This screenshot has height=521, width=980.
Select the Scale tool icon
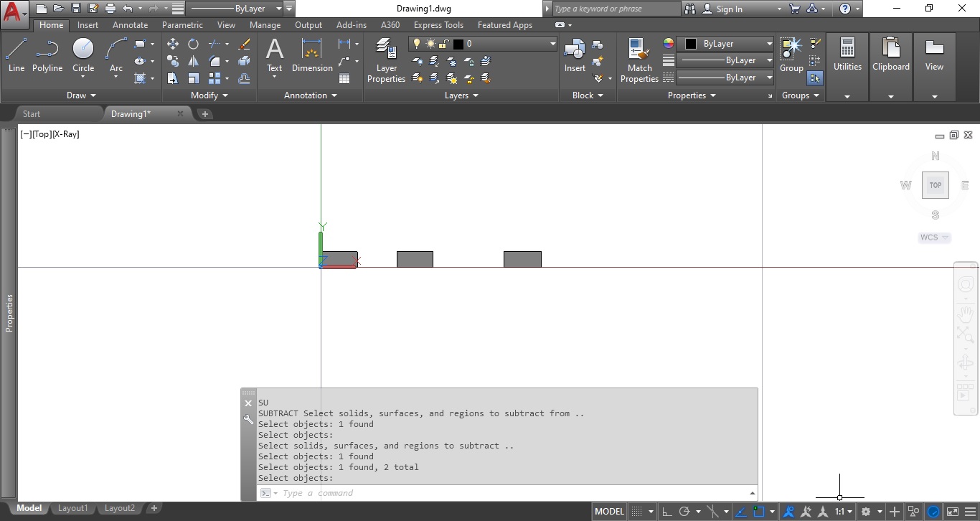(194, 78)
